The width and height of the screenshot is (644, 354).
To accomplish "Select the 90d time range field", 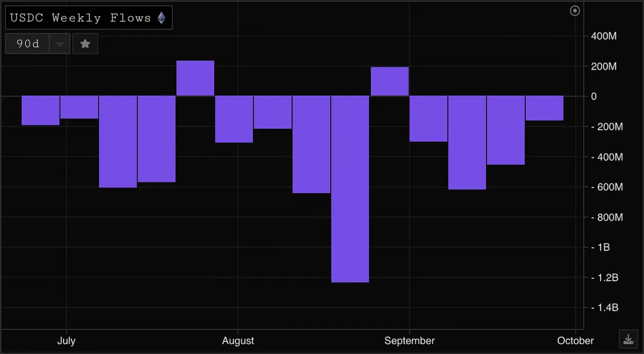I will [x=28, y=44].
